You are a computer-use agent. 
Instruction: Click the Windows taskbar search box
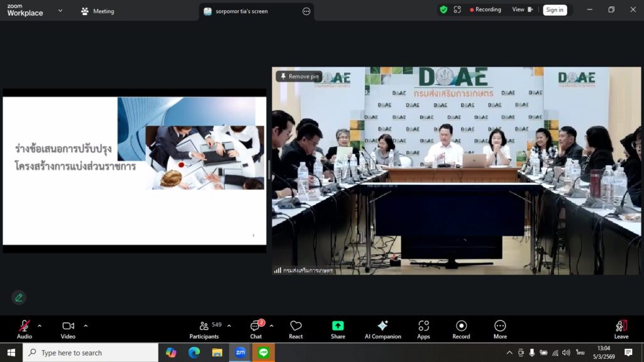coord(91,353)
